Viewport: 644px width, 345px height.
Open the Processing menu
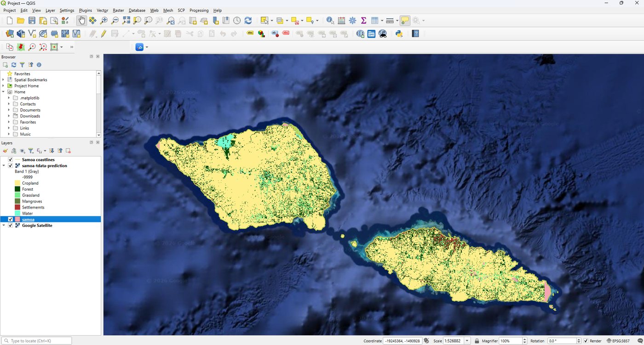coord(199,10)
